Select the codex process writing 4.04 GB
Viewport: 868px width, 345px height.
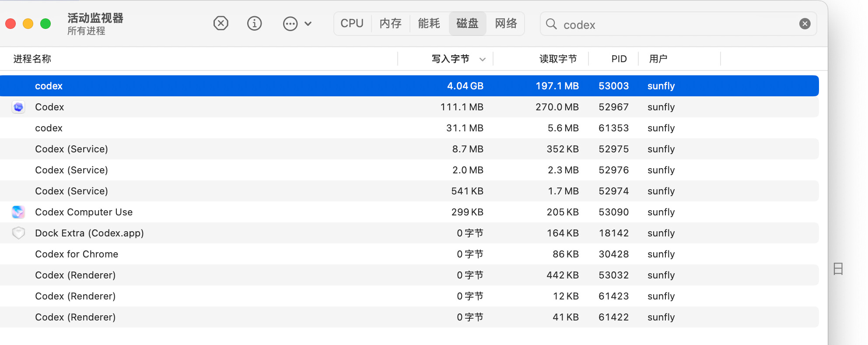pos(409,86)
